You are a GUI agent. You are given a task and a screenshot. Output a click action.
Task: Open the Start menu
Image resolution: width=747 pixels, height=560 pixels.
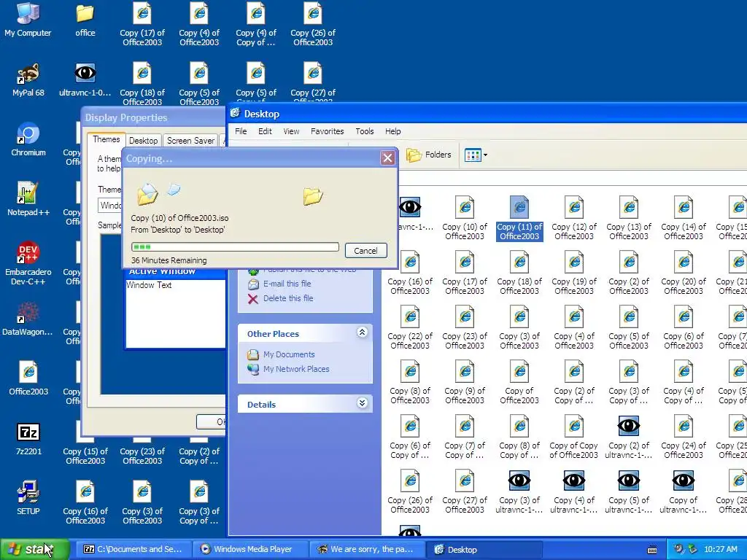click(x=35, y=550)
